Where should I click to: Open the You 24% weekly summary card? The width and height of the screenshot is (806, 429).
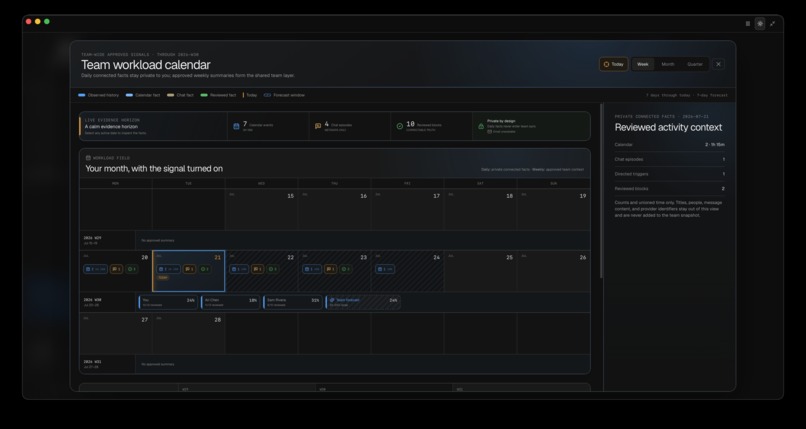[168, 302]
